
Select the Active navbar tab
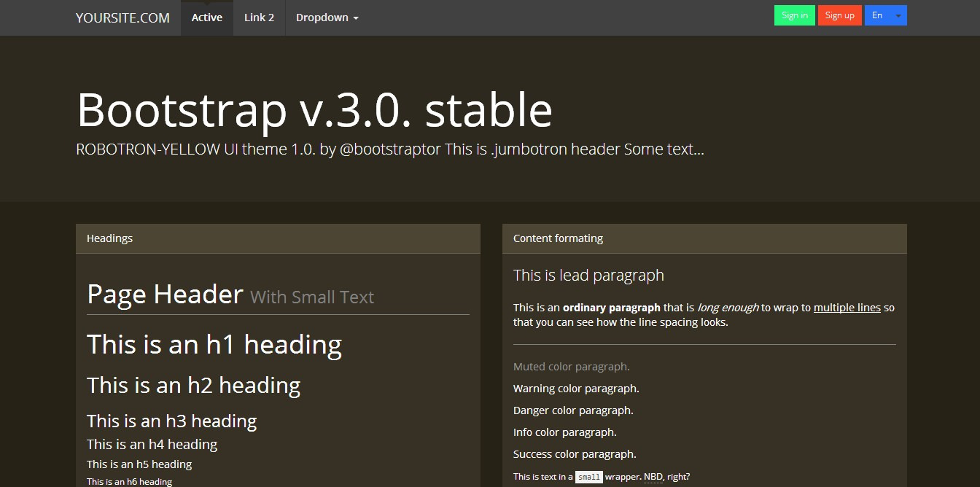(x=207, y=17)
